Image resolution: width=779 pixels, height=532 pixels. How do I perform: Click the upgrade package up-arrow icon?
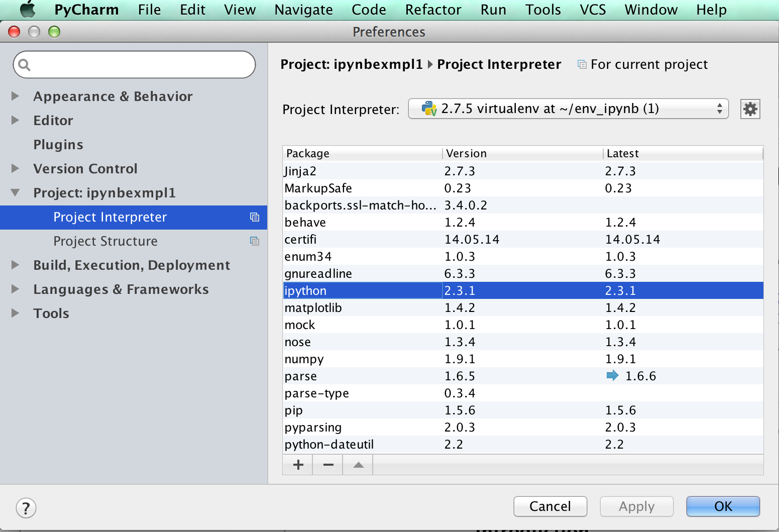click(358, 465)
